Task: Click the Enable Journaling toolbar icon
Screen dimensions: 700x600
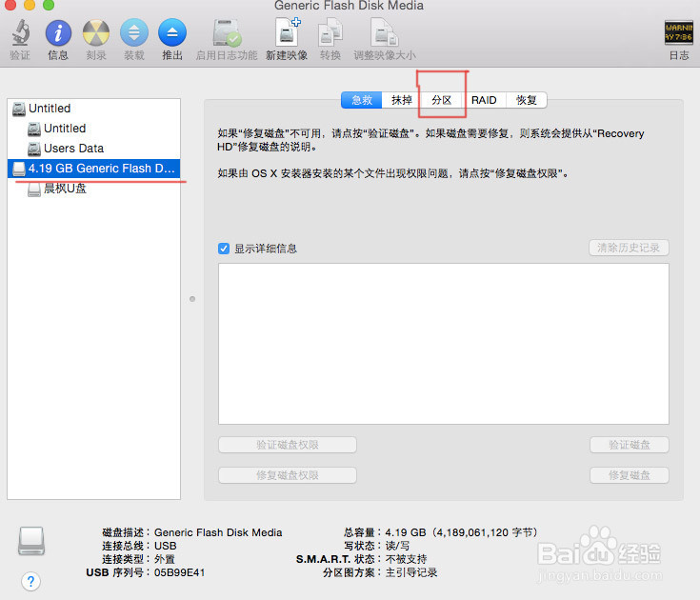Action: 227,32
